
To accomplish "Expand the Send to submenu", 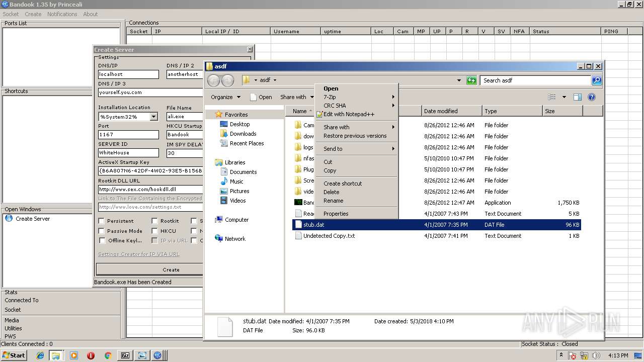I will tap(357, 149).
